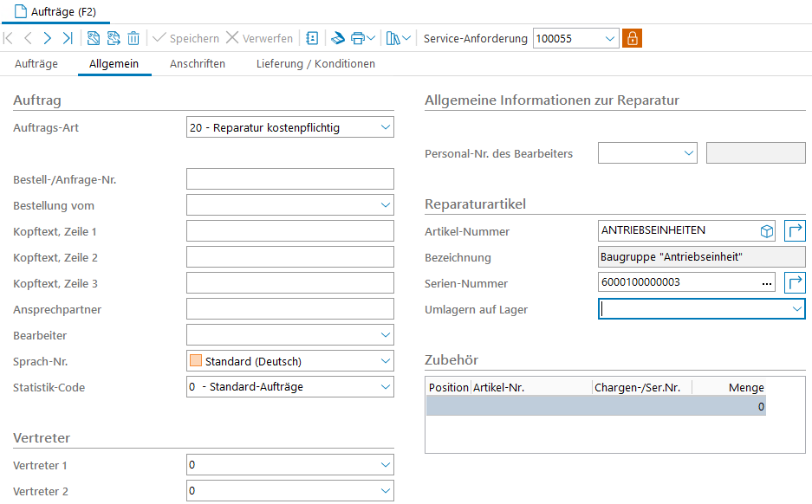
Task: Click the Verwerfen button
Action: [x=259, y=38]
